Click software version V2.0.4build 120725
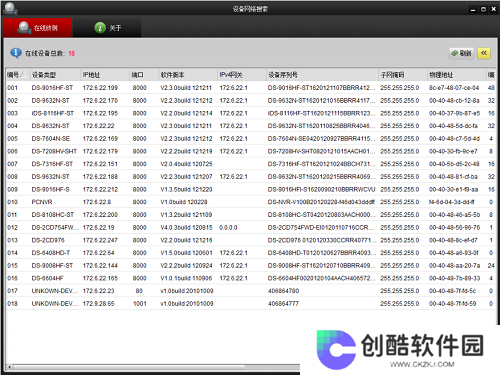This screenshot has width=500, height=375. pos(186,164)
